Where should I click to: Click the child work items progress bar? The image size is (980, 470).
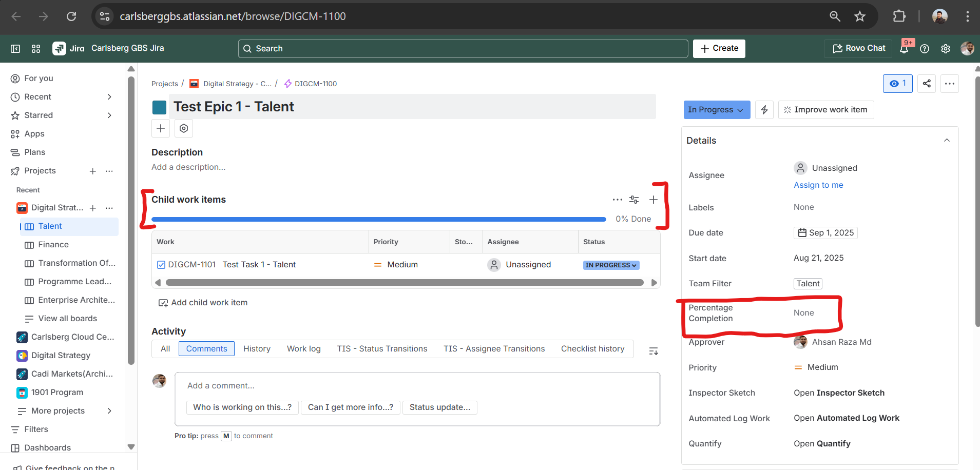tap(379, 219)
